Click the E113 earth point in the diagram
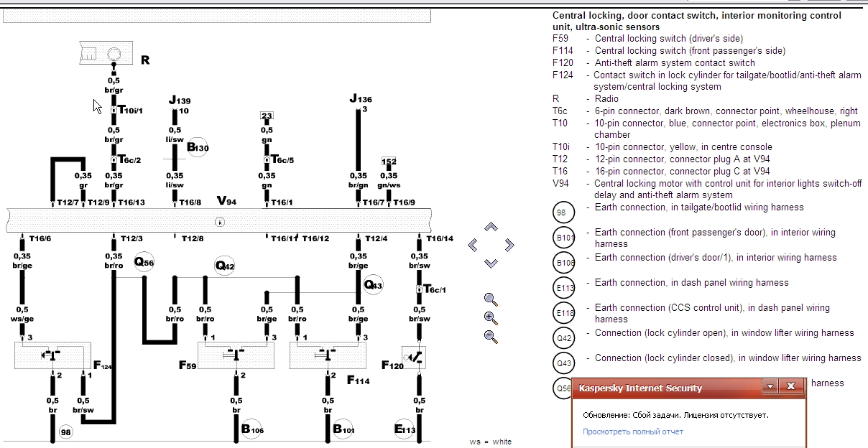This screenshot has width=868, height=448. tap(404, 429)
